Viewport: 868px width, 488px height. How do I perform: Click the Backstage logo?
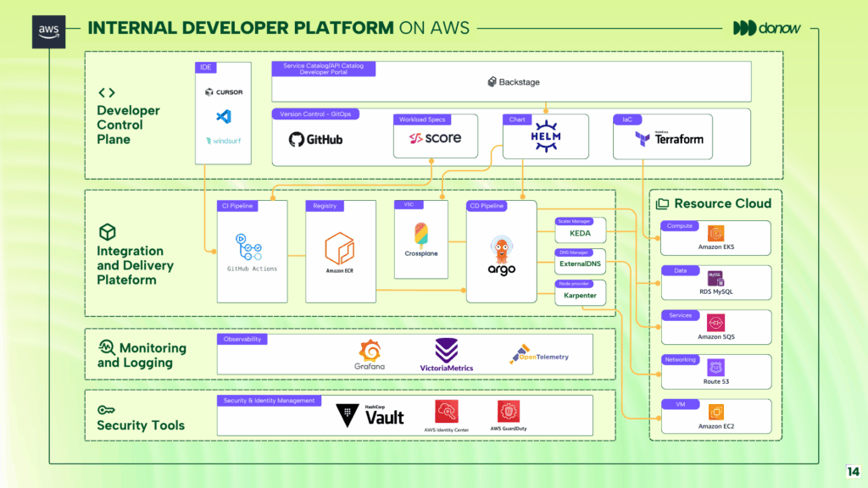513,82
